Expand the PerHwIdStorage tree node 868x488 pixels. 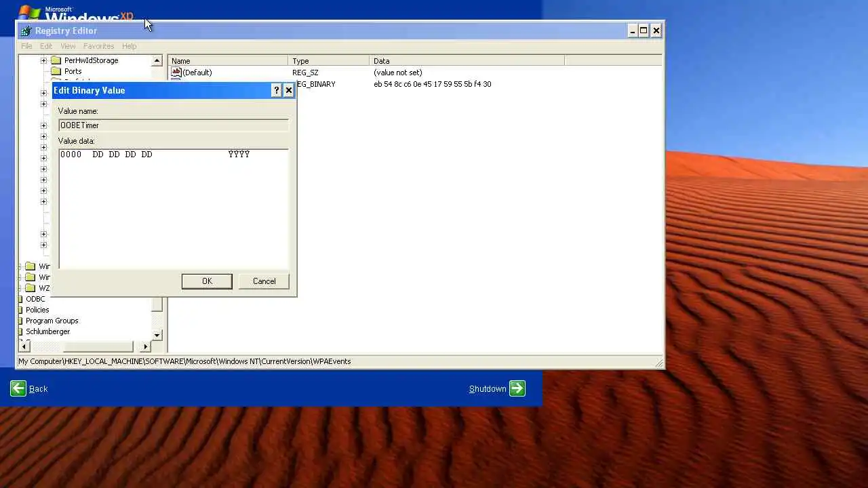[43, 60]
